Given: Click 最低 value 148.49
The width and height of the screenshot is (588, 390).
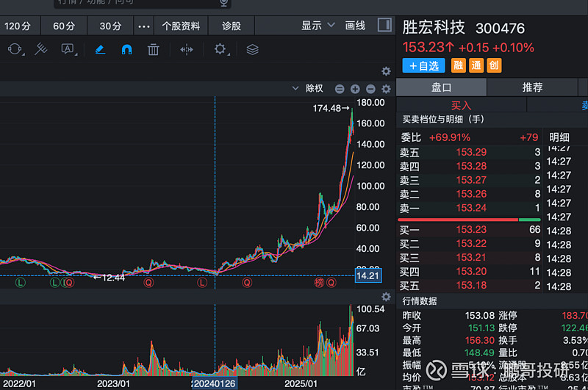Looking at the screenshot, I should (x=480, y=353).
